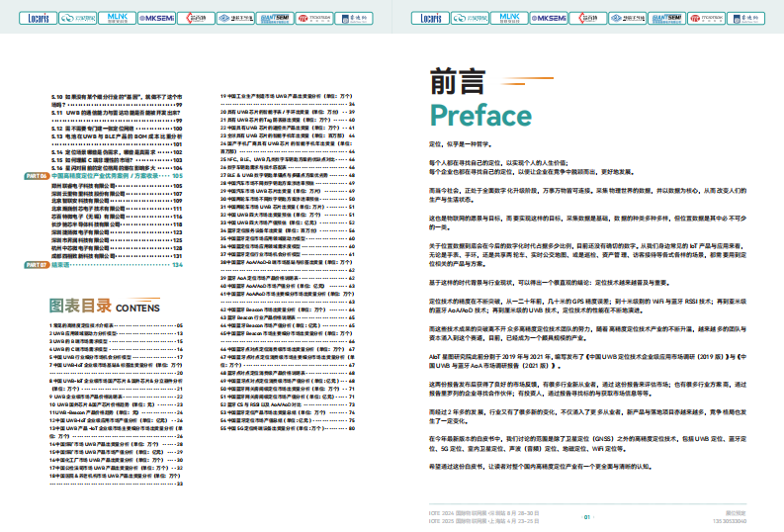Click the PART 07 badge in the contents
This screenshot has width=784, height=532.
pos(36,266)
